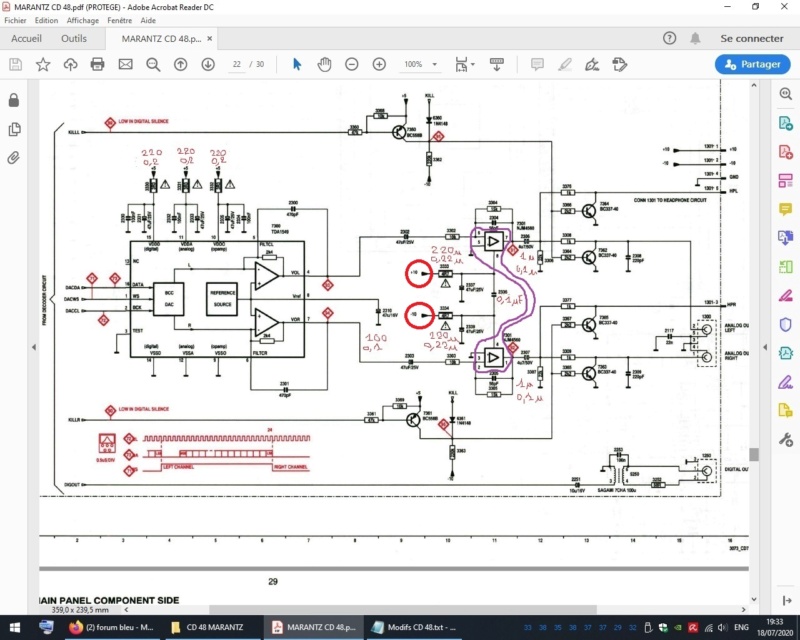Open Firefox forum bleu in taskbar

coord(111,627)
